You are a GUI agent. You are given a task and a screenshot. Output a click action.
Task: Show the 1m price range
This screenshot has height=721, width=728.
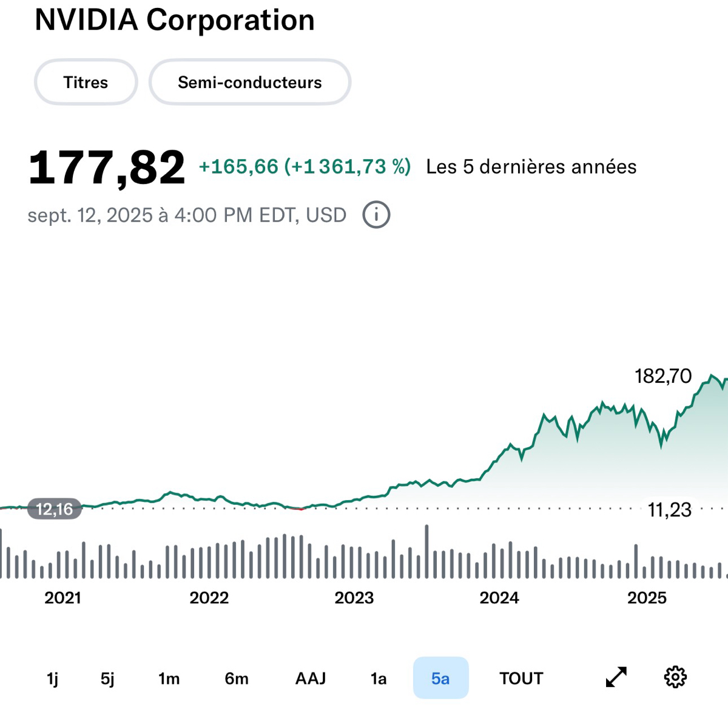169,679
